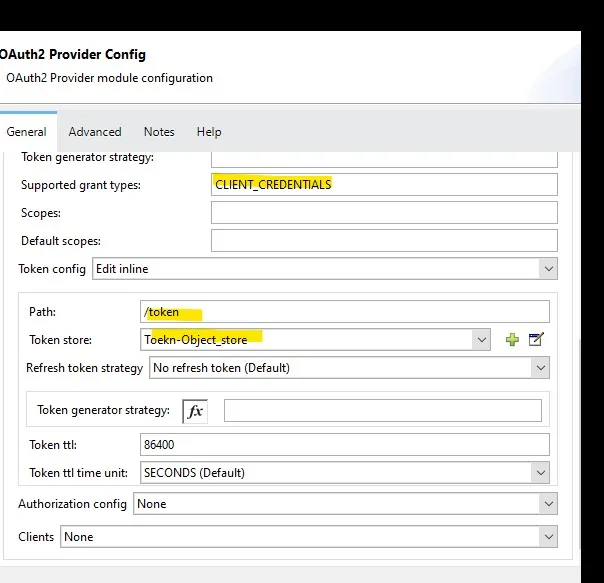Edit the selected Token store configuration
This screenshot has height=583, width=604.
click(536, 339)
